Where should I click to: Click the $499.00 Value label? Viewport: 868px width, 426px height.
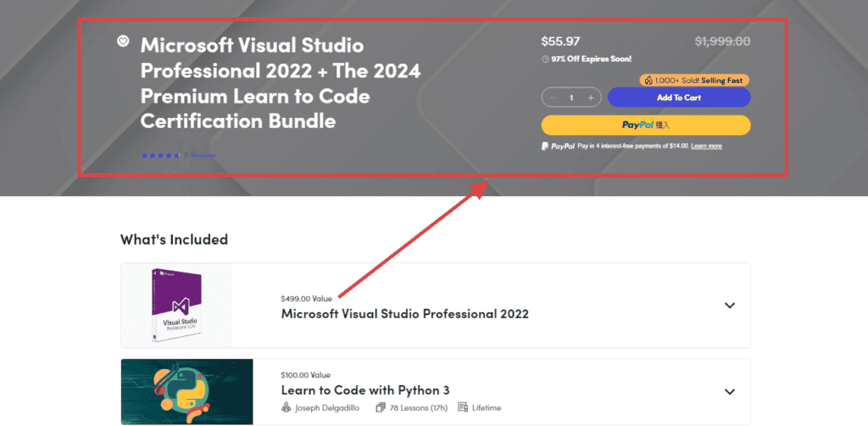[306, 299]
